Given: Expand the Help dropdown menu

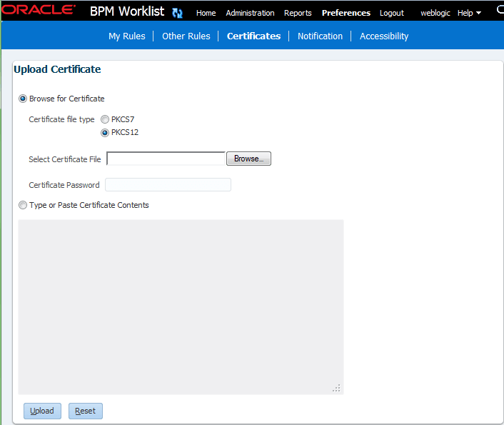Looking at the screenshot, I should coord(469,13).
